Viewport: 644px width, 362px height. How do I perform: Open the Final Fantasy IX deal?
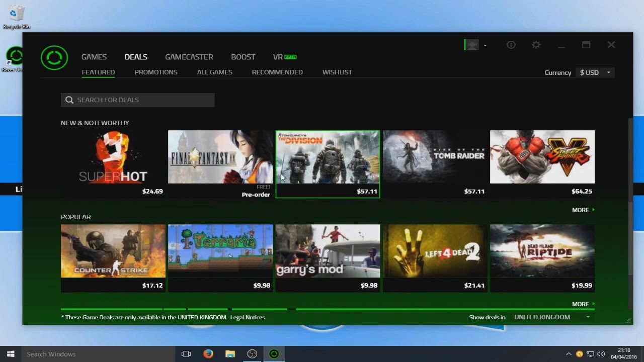point(220,164)
